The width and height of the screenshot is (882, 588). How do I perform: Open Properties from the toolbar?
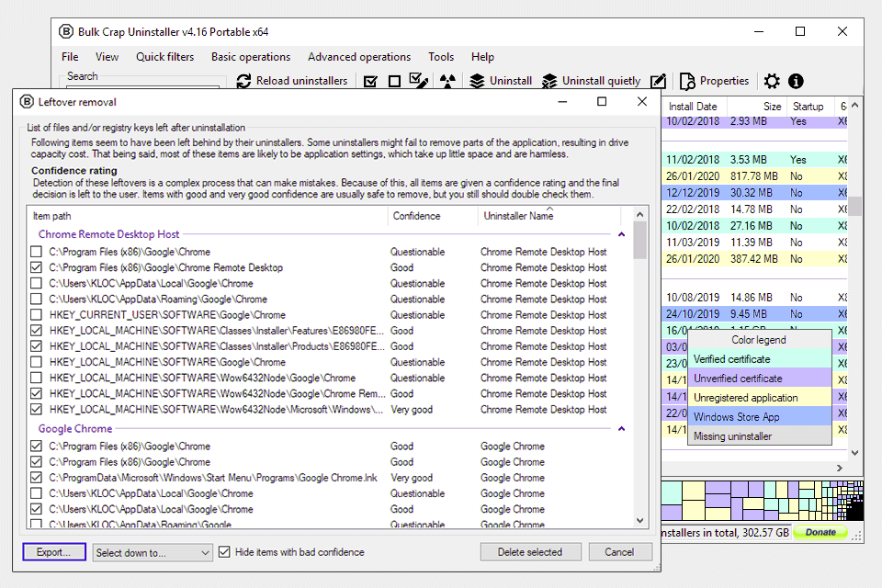point(715,81)
